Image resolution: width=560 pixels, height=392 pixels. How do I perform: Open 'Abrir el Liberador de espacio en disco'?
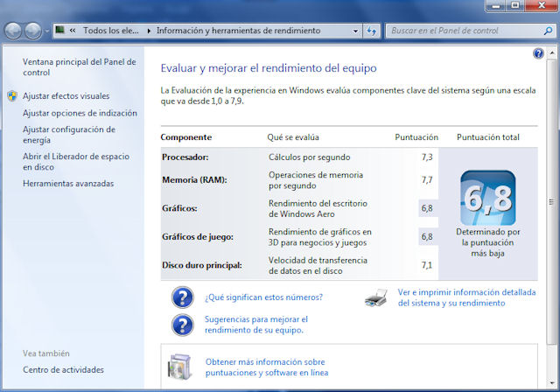coord(76,162)
